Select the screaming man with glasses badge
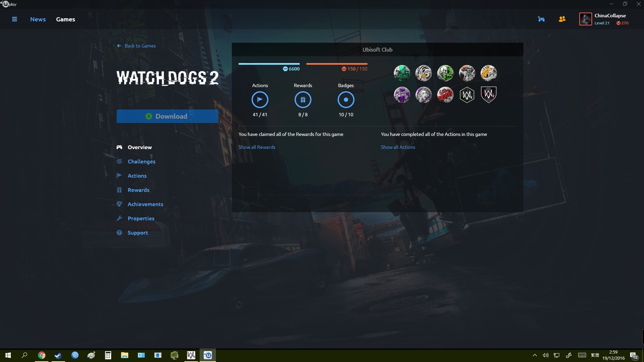 tap(424, 73)
